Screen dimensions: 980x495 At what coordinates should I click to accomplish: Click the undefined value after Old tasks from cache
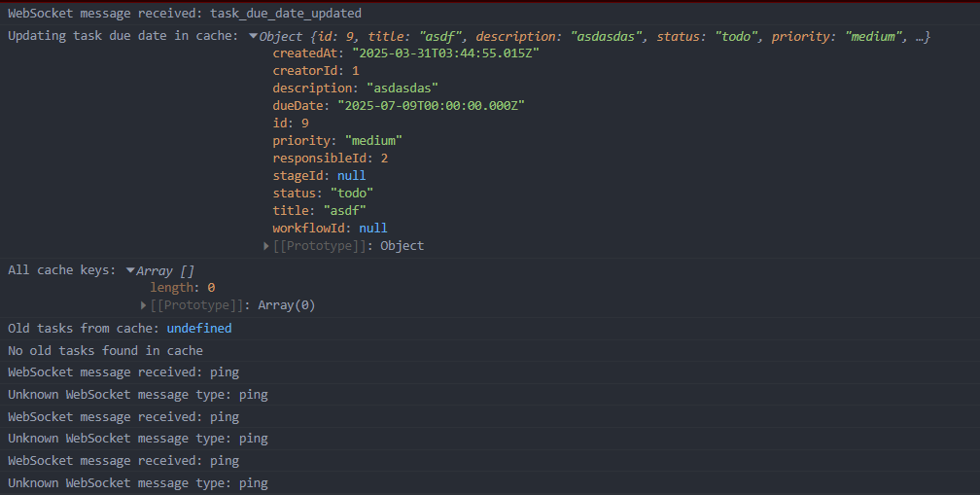198,329
